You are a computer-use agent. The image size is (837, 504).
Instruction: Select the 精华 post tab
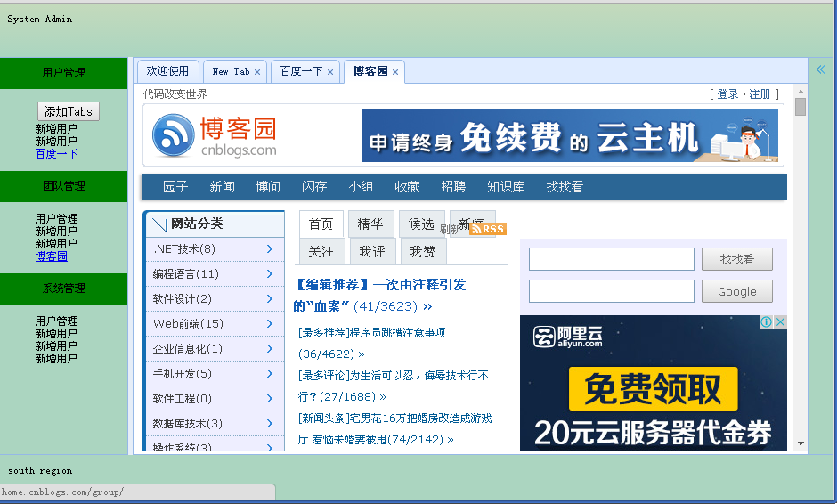pos(370,224)
